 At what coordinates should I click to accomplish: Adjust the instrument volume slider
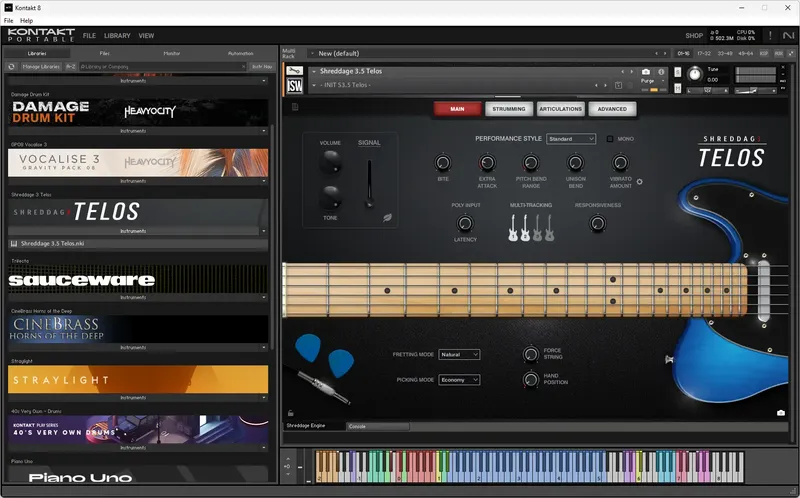point(755,90)
